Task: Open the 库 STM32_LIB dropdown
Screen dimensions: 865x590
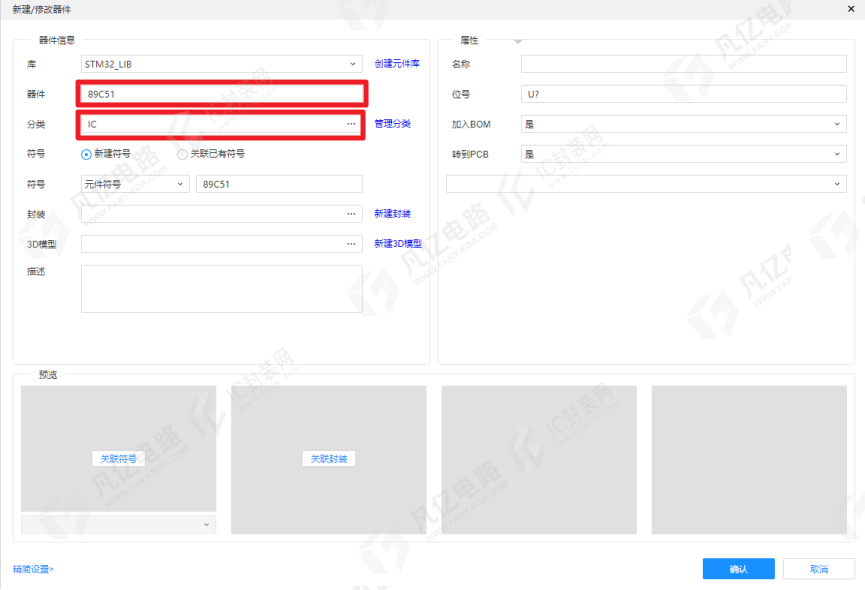Action: pyautogui.click(x=222, y=64)
